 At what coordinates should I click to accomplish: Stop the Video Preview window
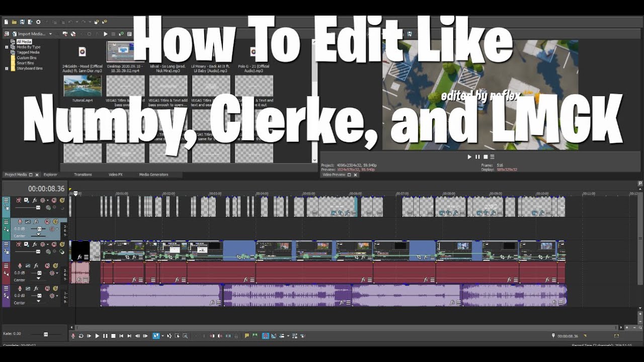(486, 157)
